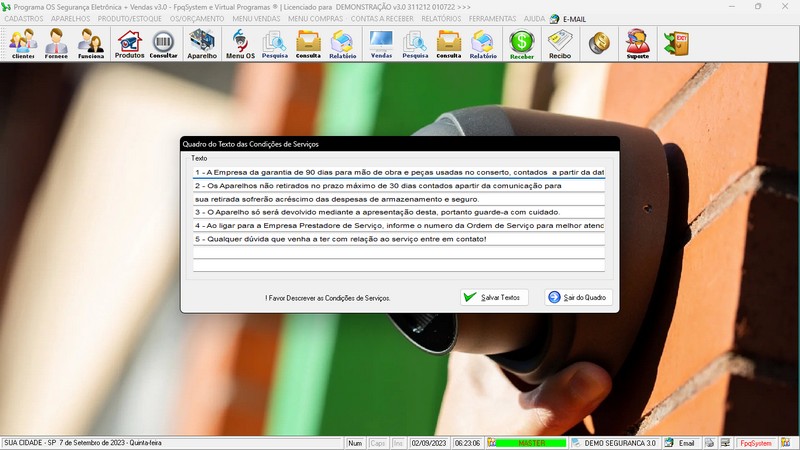Viewport: 800px width, 450px height.
Task: Click the FpqSystem status bar label
Action: pos(756,443)
